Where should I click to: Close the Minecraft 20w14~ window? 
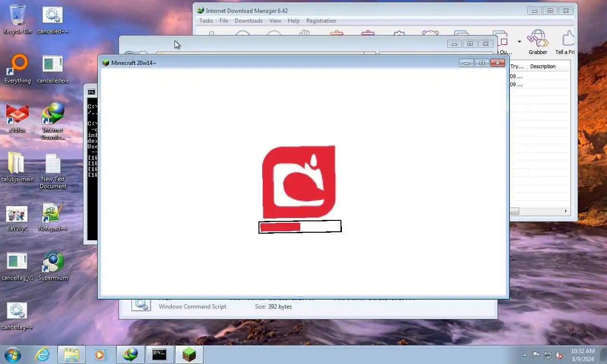pos(497,63)
